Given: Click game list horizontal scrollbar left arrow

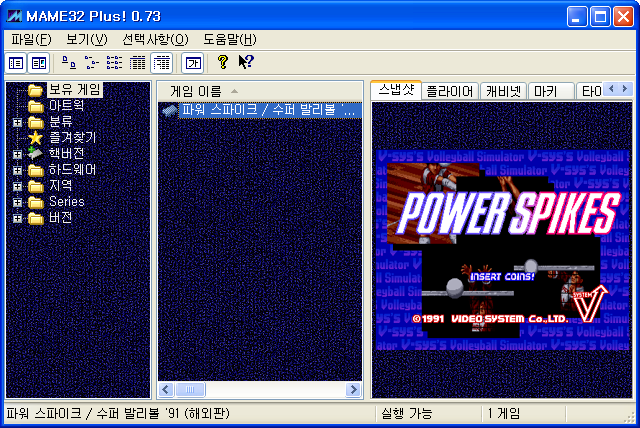Looking at the screenshot, I should click(166, 390).
